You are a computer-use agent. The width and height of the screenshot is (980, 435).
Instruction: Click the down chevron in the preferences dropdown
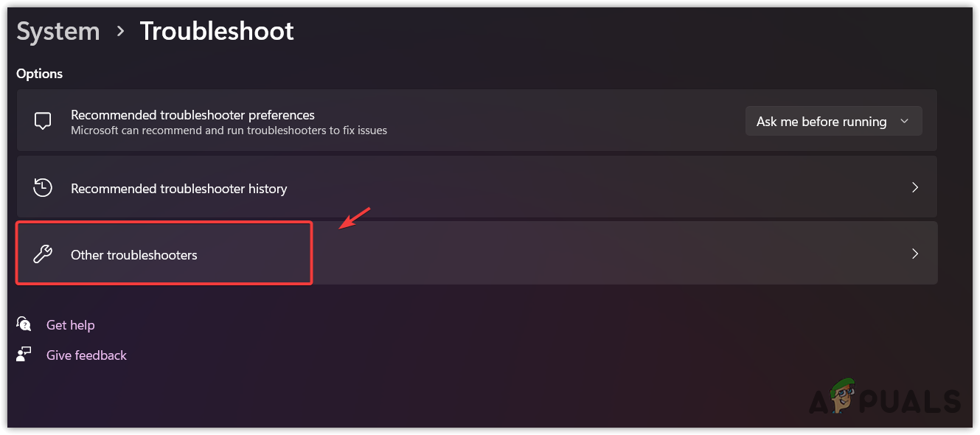pos(904,122)
